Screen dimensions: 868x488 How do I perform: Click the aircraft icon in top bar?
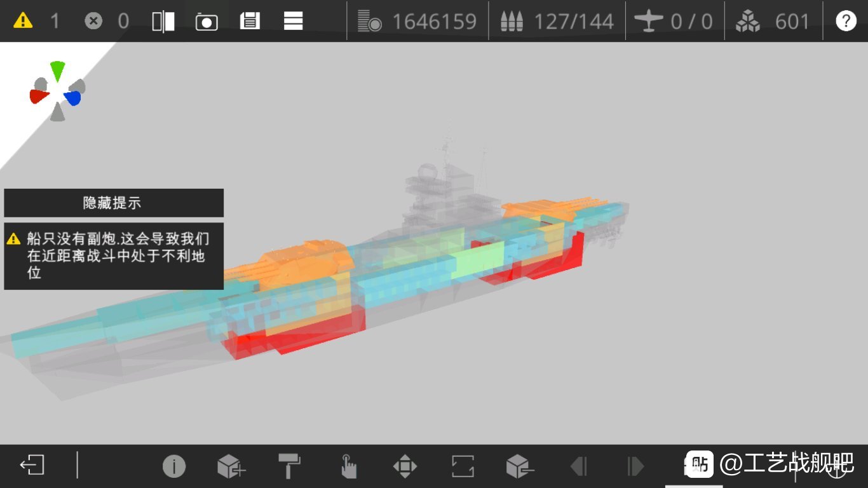click(x=648, y=22)
